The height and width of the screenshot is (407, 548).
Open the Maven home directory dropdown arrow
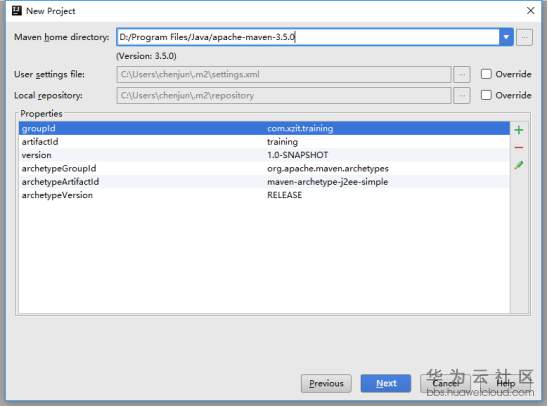506,37
